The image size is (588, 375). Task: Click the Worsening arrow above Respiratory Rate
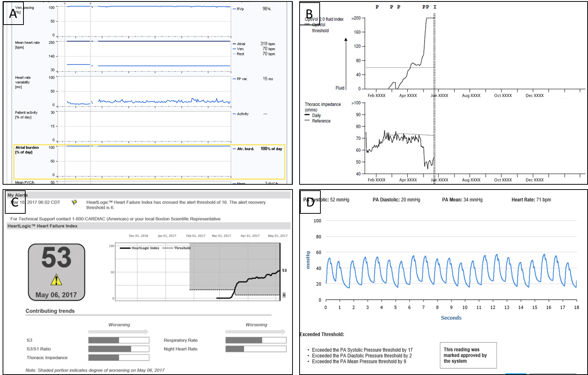(255, 331)
